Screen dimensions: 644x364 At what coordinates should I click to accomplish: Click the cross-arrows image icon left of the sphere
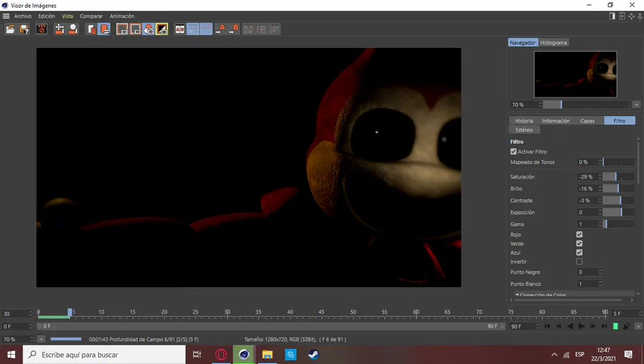click(59, 29)
